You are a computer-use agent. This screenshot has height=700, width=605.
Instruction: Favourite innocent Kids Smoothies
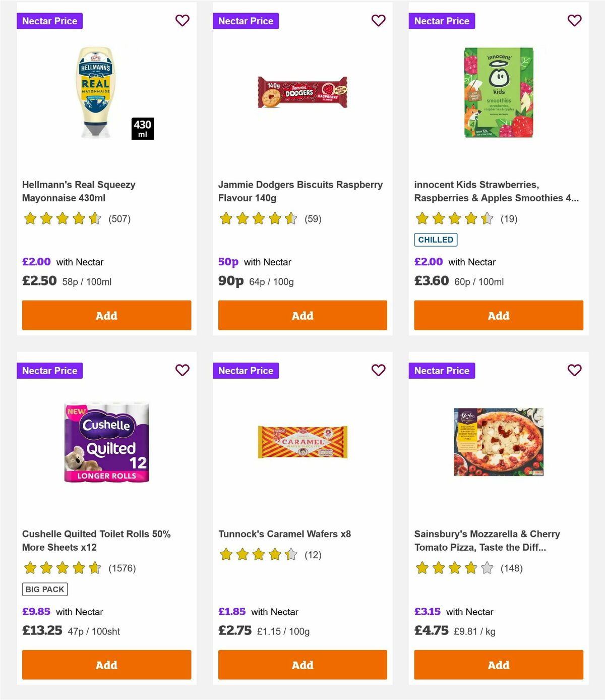tap(574, 21)
